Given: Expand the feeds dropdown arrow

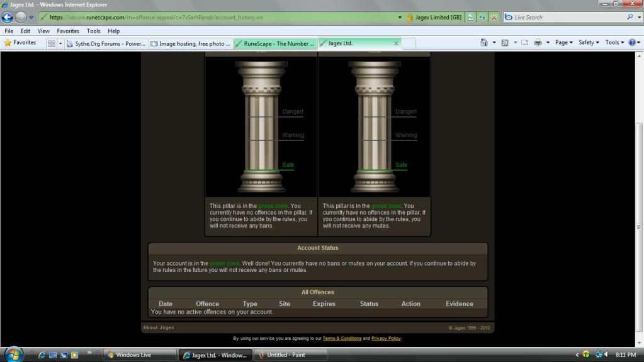Looking at the screenshot, I should [x=515, y=42].
